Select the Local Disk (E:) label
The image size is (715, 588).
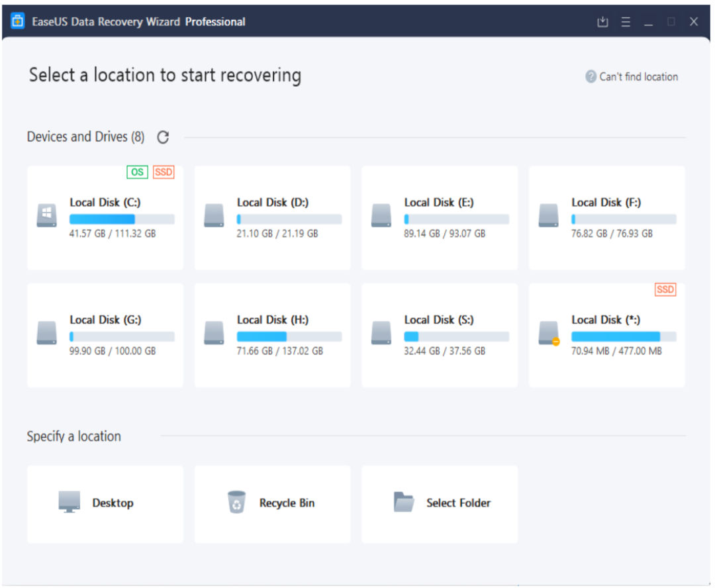439,203
